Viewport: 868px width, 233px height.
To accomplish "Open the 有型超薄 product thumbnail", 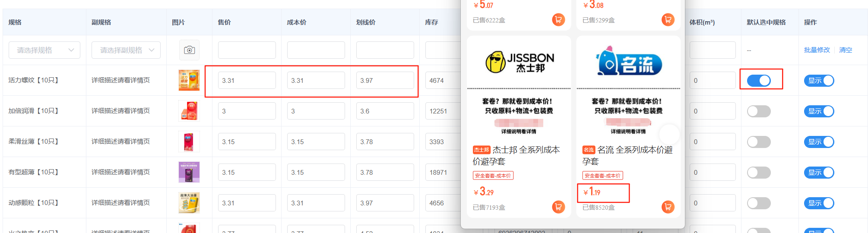I will pos(189,172).
